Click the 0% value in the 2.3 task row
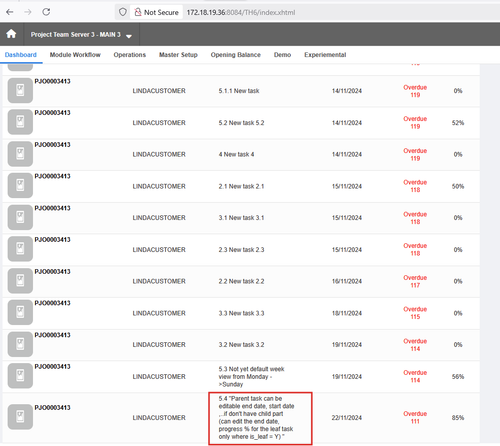500x446 pixels. tap(458, 250)
